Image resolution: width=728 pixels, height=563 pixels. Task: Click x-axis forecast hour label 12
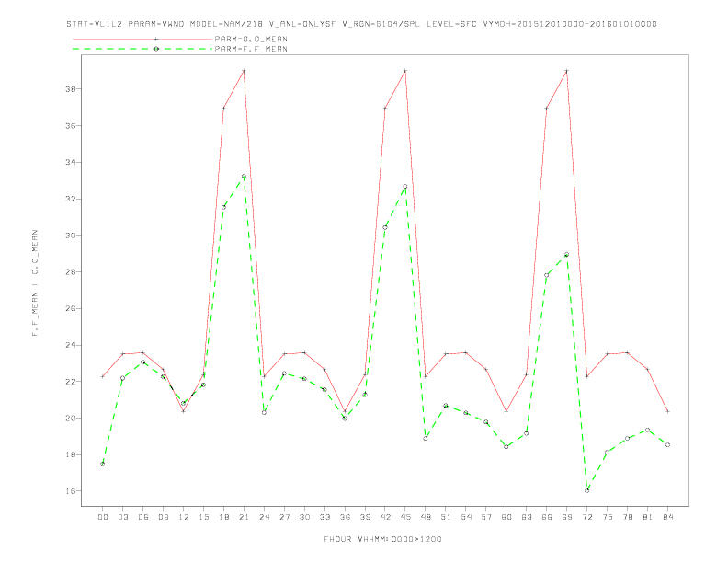[184, 517]
